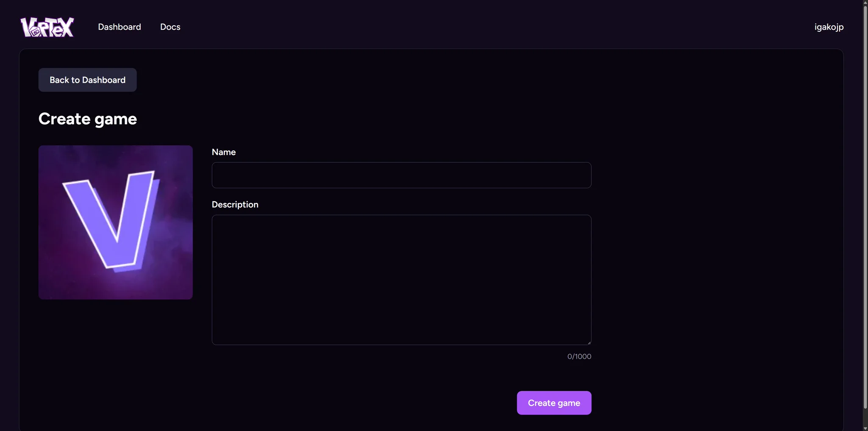Open the Dashboard nav link
Viewport: 868px width, 431px height.
(x=120, y=27)
